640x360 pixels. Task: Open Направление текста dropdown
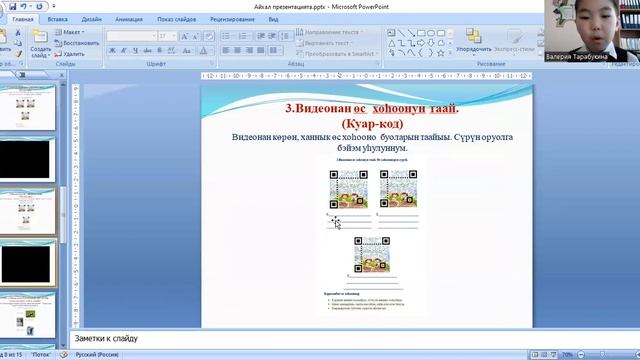pyautogui.click(x=329, y=32)
